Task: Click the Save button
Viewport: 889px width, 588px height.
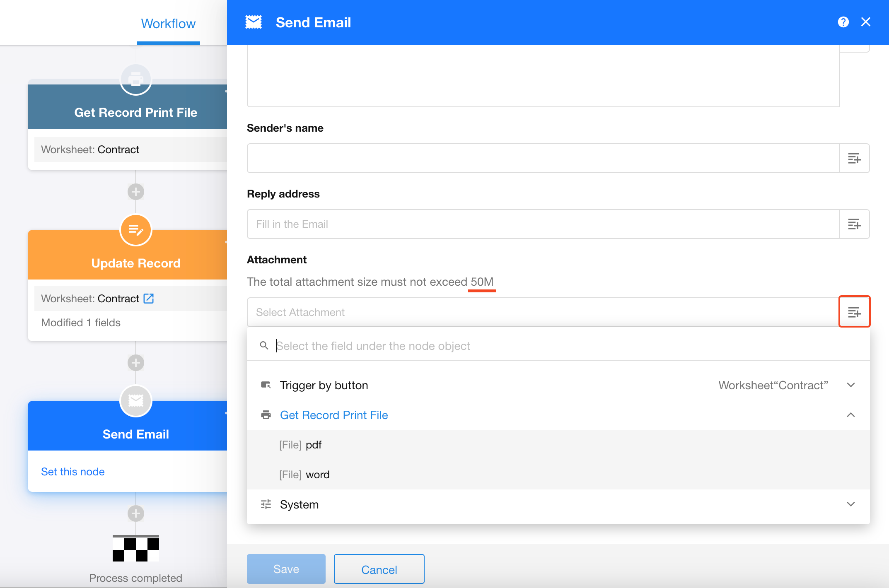Action: click(286, 569)
